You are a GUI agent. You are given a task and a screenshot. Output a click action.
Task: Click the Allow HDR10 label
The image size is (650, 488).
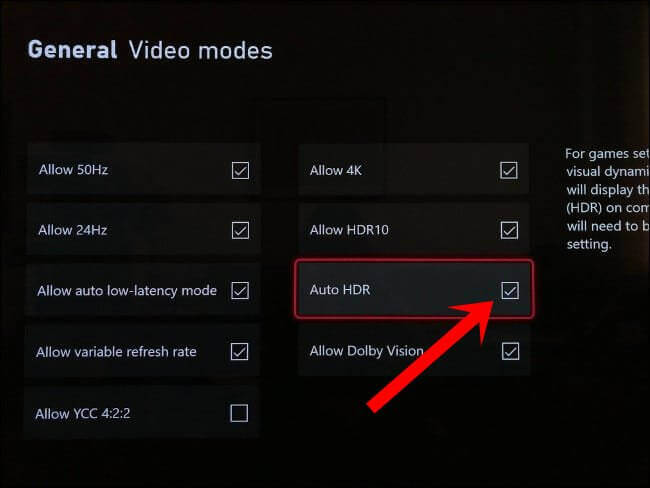click(349, 230)
